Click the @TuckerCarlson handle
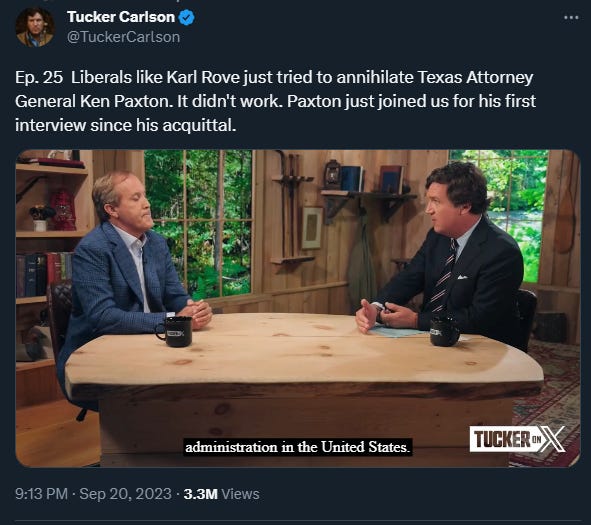This screenshot has width=591, height=525. click(124, 37)
